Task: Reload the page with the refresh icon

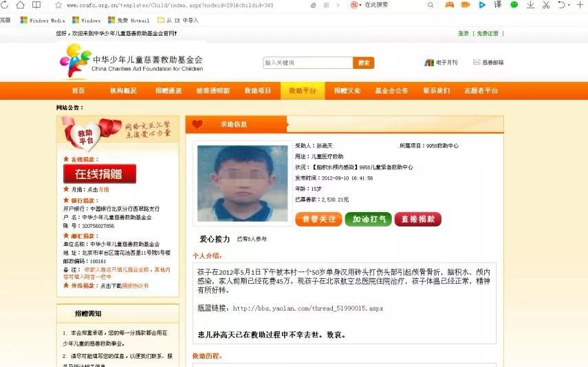Action: [x=4, y=5]
